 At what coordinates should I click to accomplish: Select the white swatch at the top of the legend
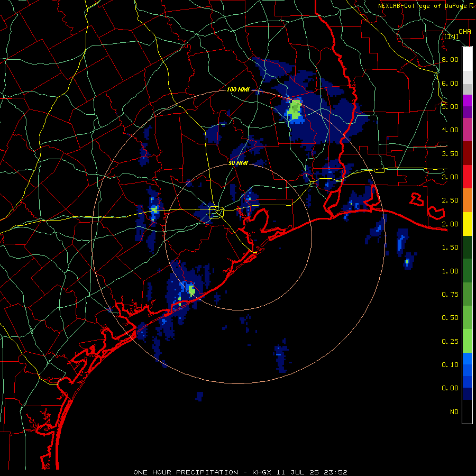click(x=467, y=59)
